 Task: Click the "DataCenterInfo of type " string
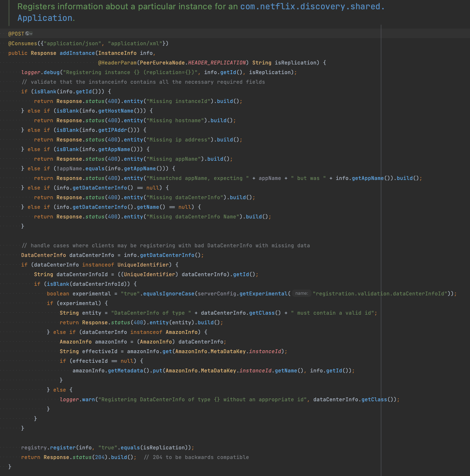[151, 313]
